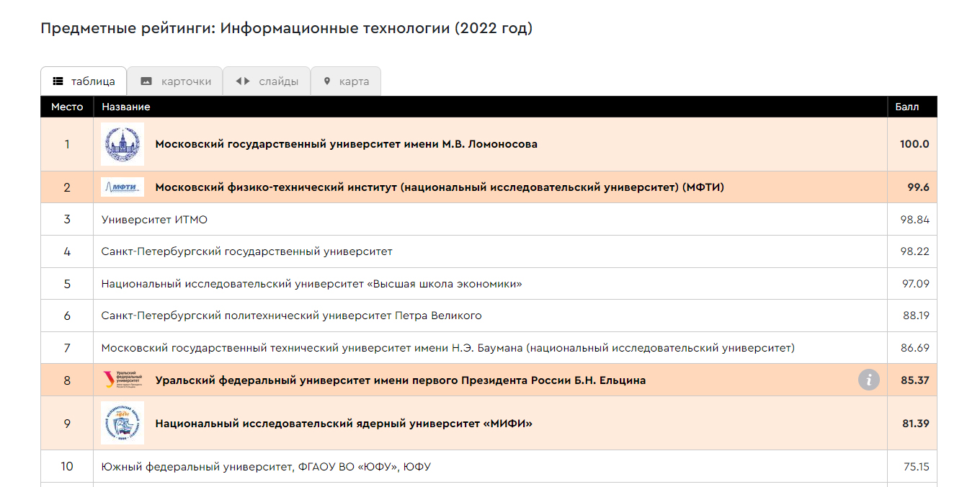Screen dimensions: 980x487
Task: Click the info icon in the Ural Federal University row
Action: click(x=869, y=380)
